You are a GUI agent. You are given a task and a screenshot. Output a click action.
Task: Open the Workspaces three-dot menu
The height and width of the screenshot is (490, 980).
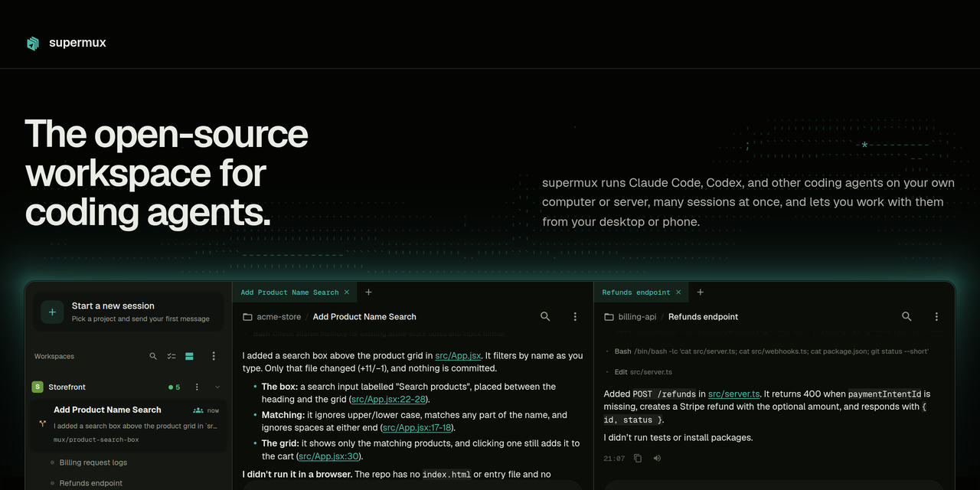coord(214,356)
